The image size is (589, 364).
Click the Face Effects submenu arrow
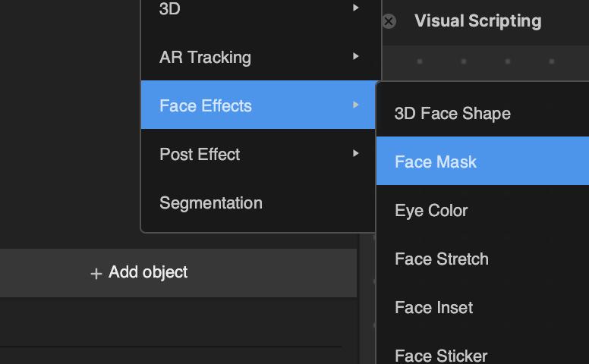[355, 105]
